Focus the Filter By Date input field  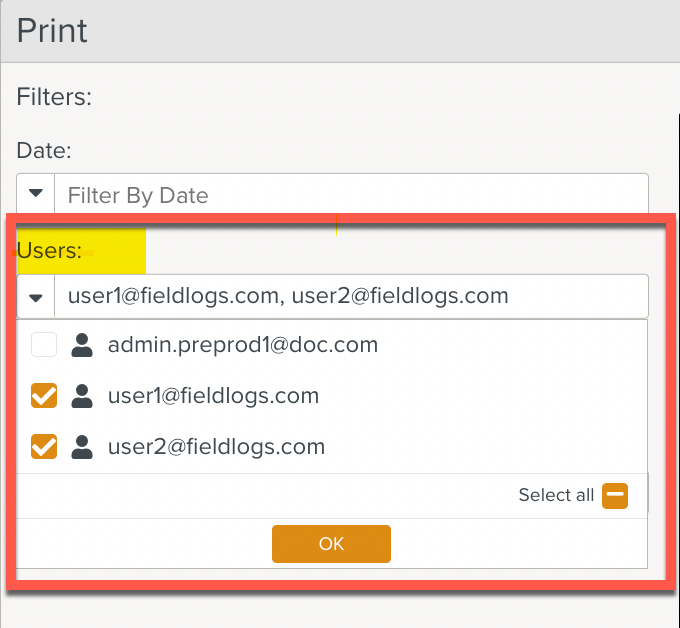coord(350,194)
